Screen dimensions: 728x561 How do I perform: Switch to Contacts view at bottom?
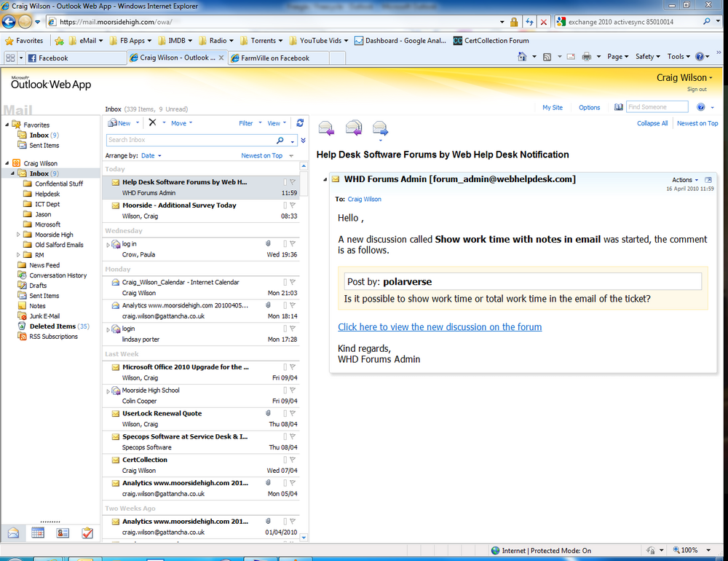pyautogui.click(x=63, y=533)
